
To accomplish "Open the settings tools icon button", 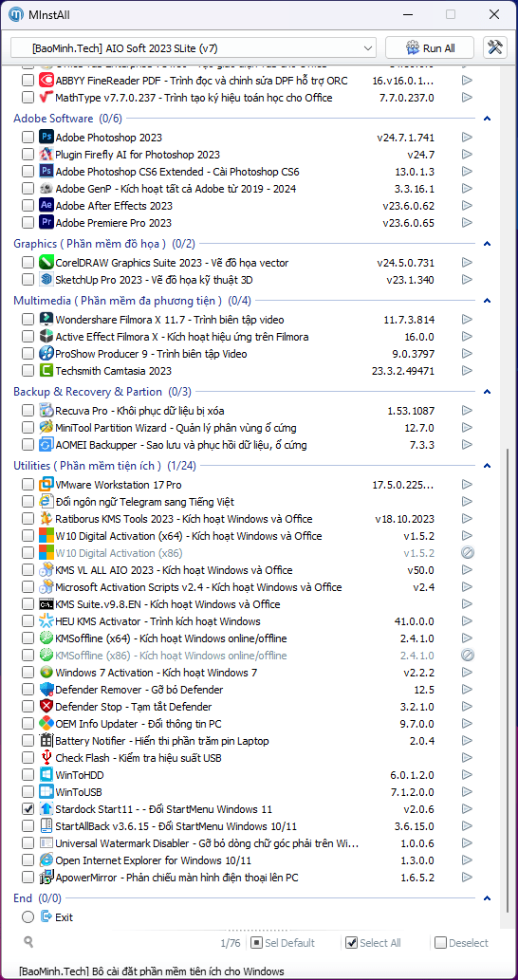I will point(495,48).
